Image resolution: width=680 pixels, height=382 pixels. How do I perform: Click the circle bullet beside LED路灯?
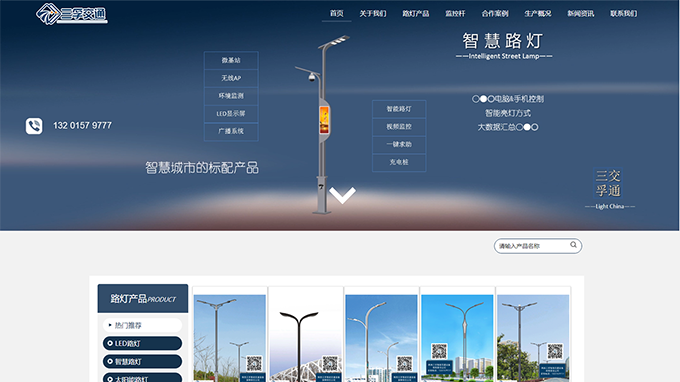point(110,343)
